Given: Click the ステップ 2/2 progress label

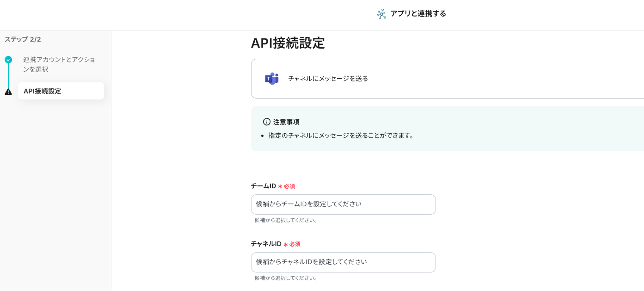Looking at the screenshot, I should [23, 39].
